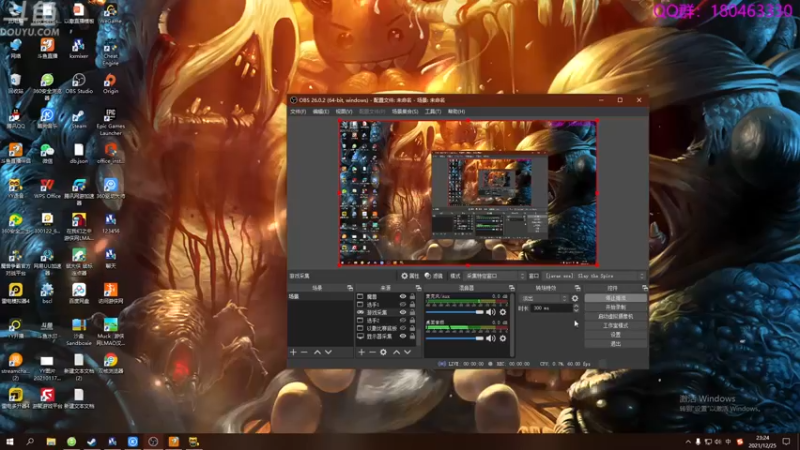The width and height of the screenshot is (800, 450).
Task: Open the 窗口 window selection dropdown
Action: point(594,276)
